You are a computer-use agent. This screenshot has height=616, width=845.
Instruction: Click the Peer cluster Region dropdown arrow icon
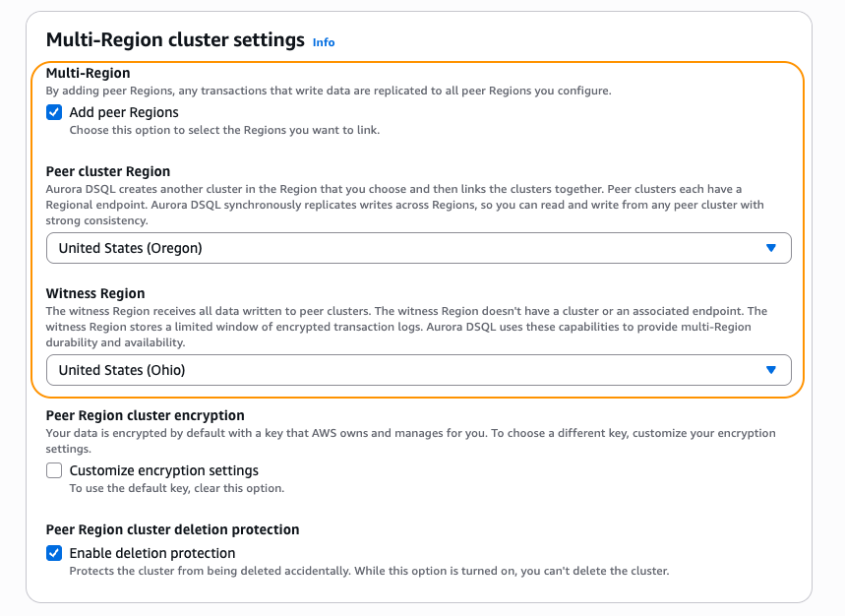coord(772,248)
